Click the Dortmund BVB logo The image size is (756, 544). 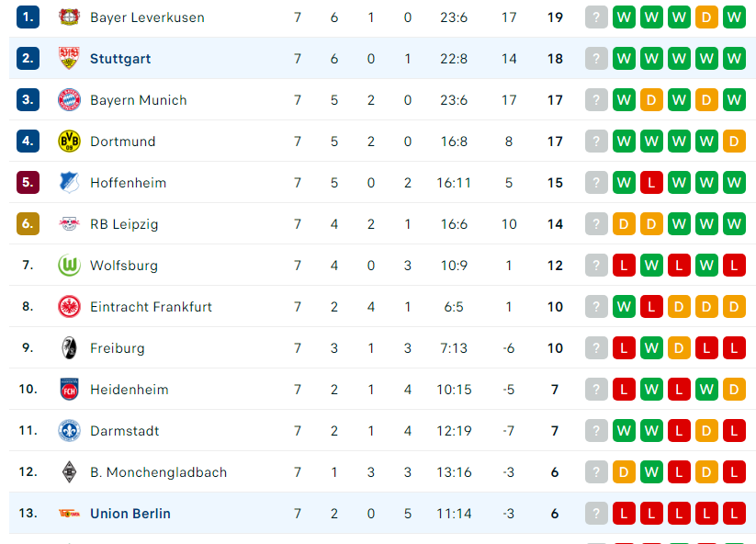point(69,142)
